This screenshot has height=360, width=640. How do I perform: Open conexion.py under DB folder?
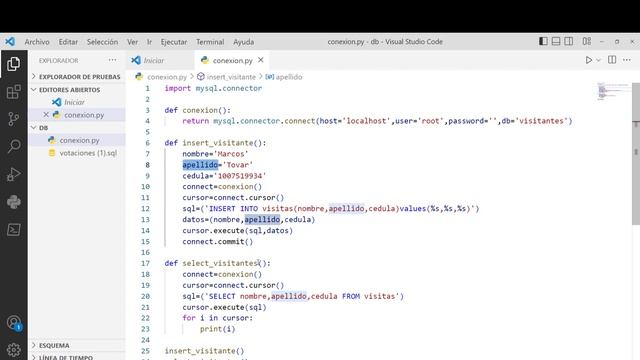click(77, 140)
